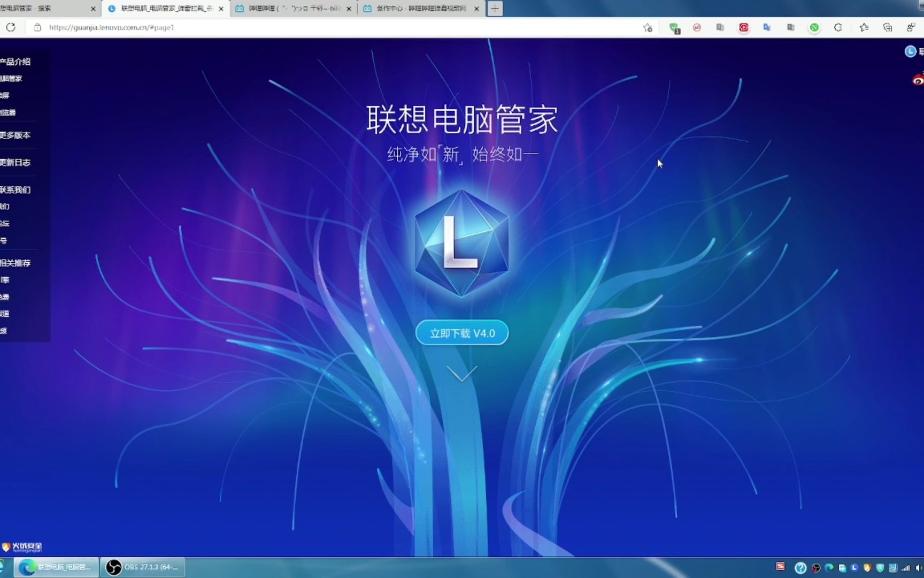
Task: Select 联系我们 in the sidebar
Action: (x=15, y=189)
